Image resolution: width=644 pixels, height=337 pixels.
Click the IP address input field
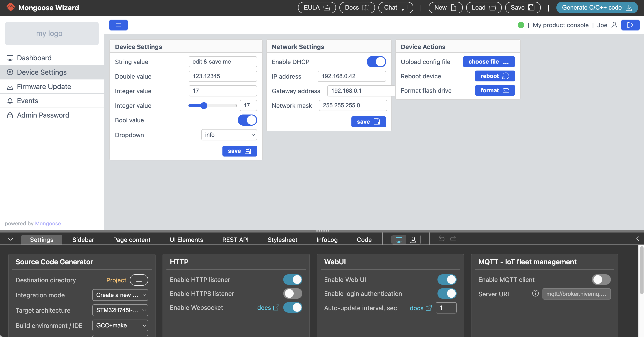(x=351, y=76)
